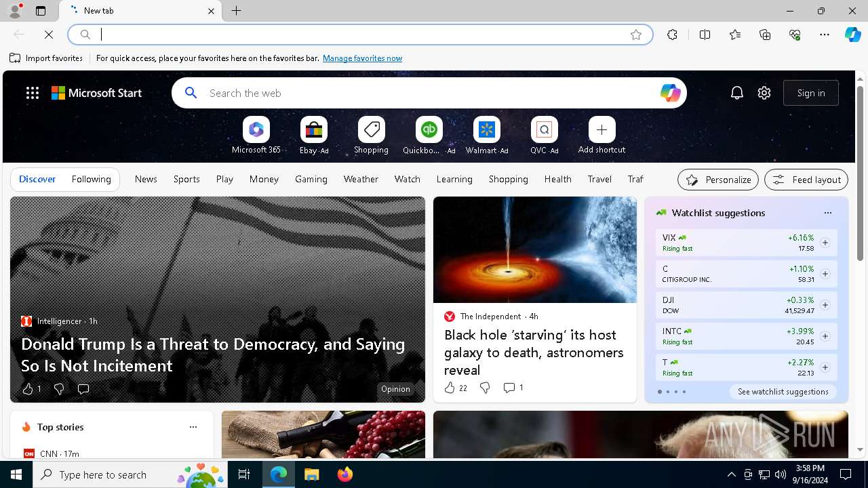Open comments on the Donald Trump article
Viewport: 868px width, 488px height.
pyautogui.click(x=83, y=389)
